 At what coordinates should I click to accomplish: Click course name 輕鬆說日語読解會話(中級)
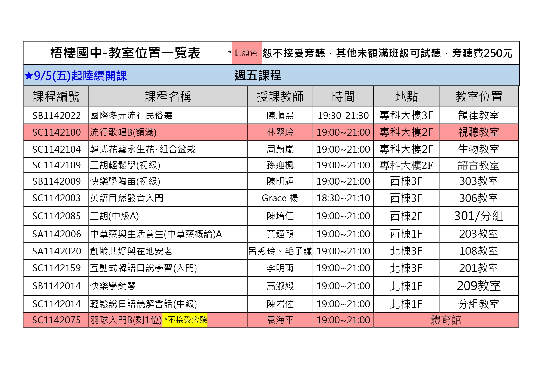coord(144,304)
